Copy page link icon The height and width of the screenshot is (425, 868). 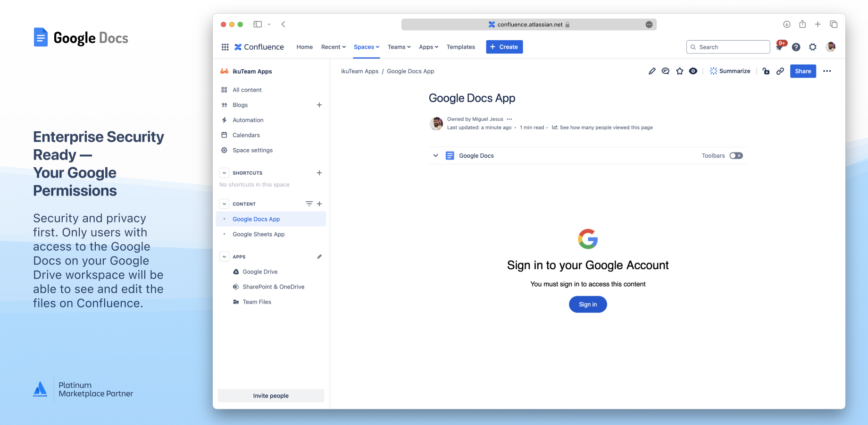tap(780, 71)
